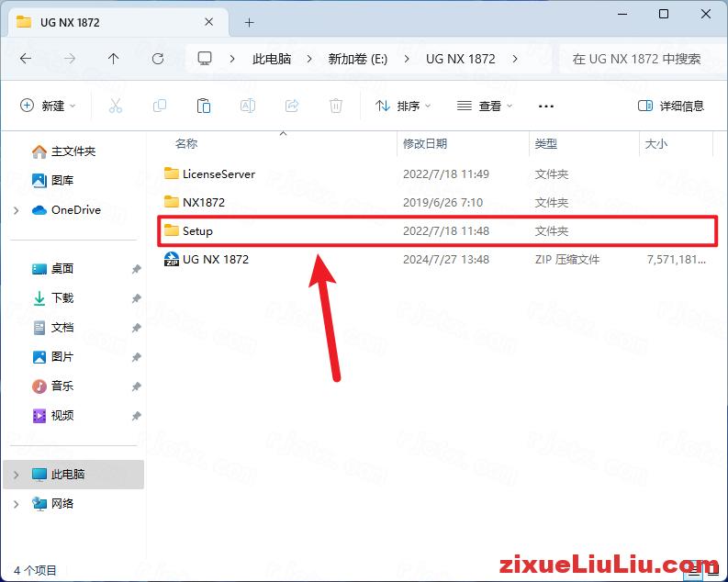Add a new tab with plus button

click(250, 22)
